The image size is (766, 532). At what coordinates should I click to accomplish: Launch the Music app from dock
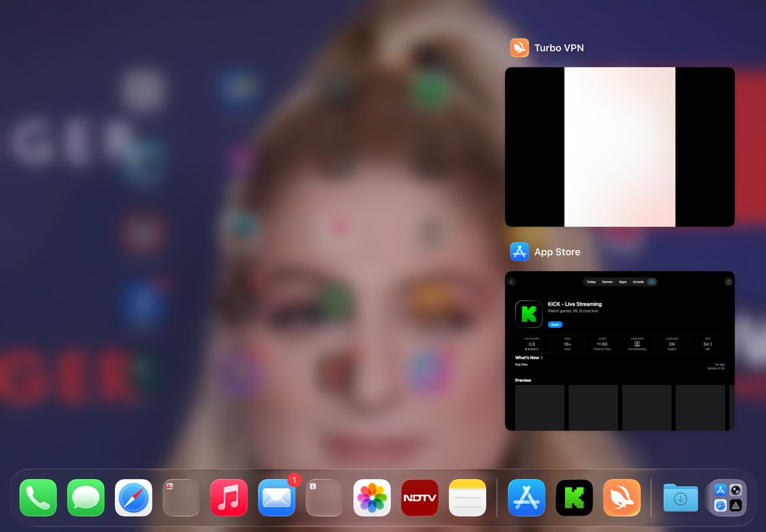(x=229, y=498)
